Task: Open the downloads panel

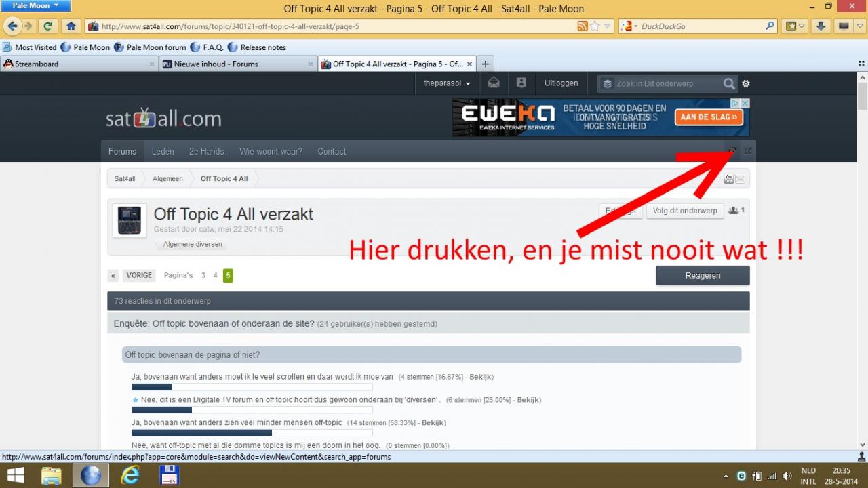Action: pos(821,26)
